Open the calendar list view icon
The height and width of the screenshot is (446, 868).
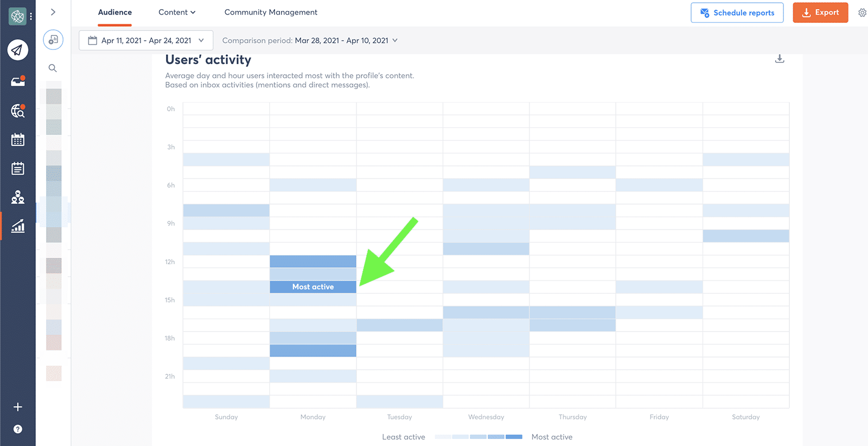18,169
